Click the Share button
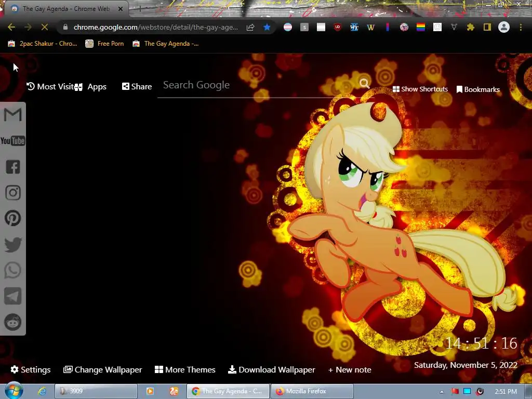 click(137, 87)
